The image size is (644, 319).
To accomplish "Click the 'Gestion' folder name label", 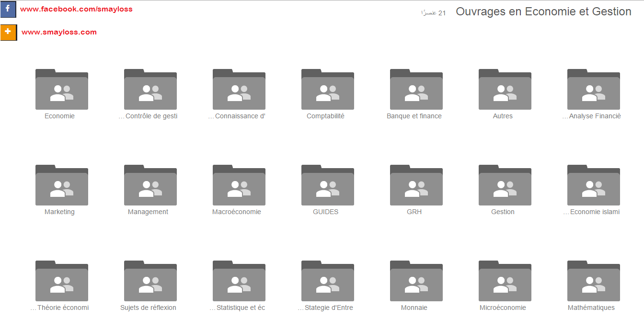I will [x=503, y=212].
